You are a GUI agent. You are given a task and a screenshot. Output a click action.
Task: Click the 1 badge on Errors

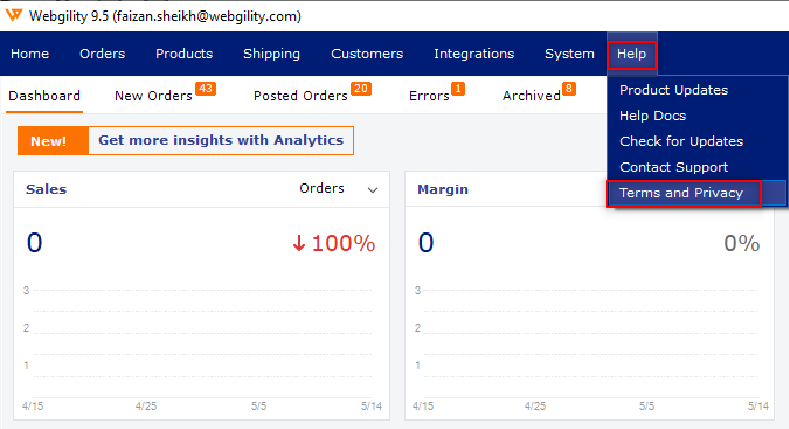(457, 89)
